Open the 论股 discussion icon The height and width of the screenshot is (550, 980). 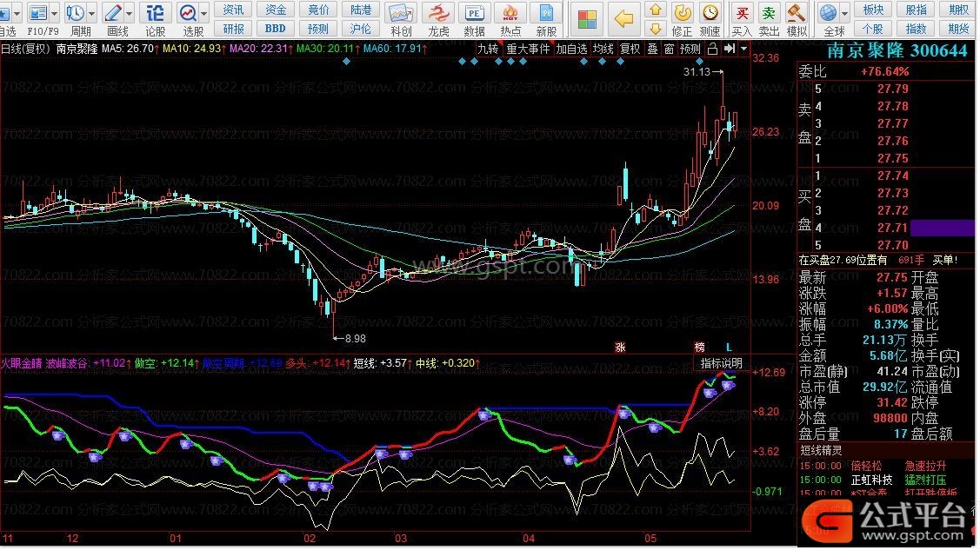pyautogui.click(x=155, y=12)
